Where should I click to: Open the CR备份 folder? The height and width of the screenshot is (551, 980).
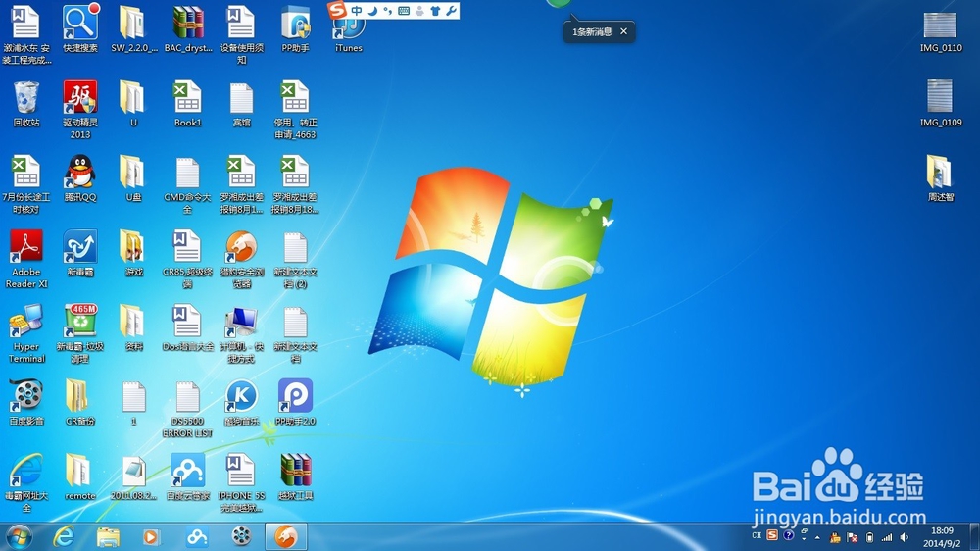(x=80, y=402)
